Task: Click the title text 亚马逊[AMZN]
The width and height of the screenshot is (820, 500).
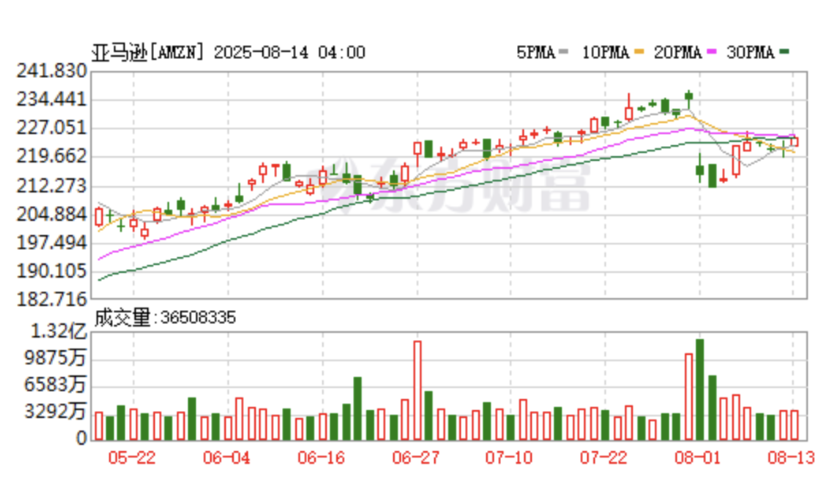Action: click(x=148, y=52)
